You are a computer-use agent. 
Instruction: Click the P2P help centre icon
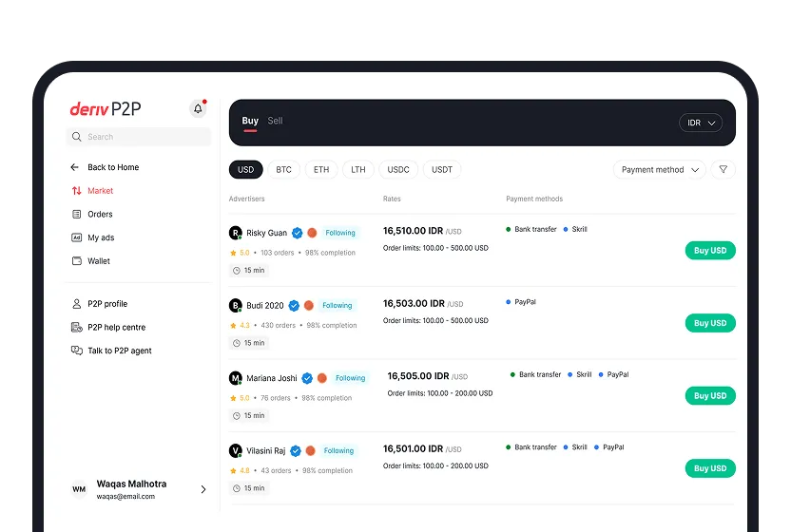(x=77, y=327)
